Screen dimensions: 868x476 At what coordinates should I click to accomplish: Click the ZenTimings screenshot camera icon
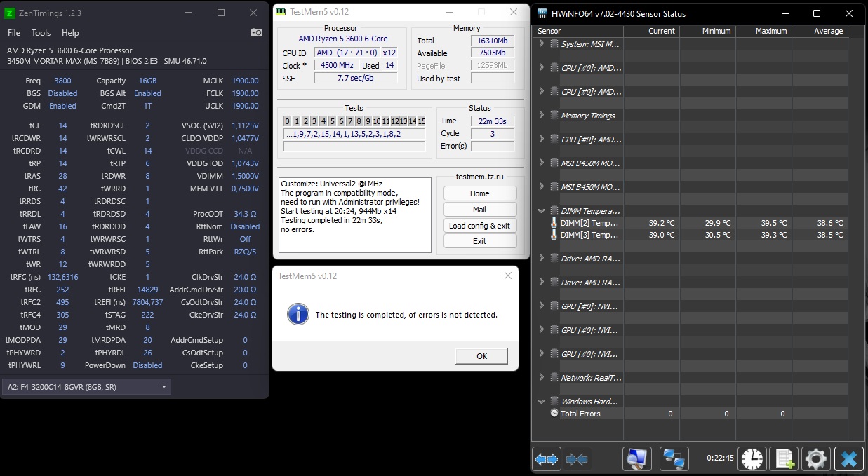point(256,32)
